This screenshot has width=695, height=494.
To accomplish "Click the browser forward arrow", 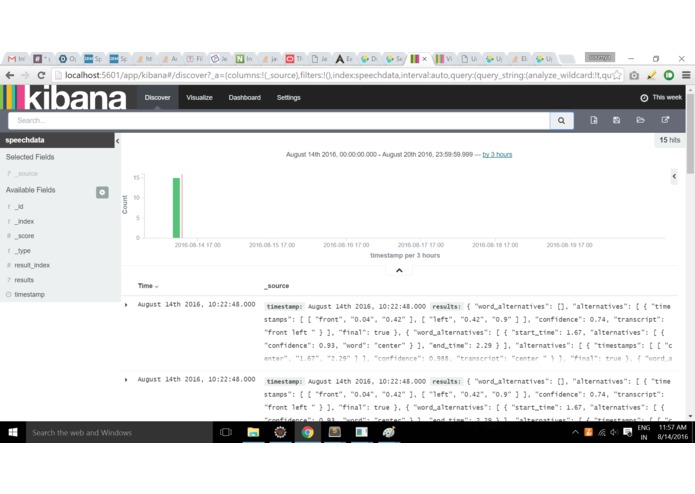I will [x=26, y=75].
